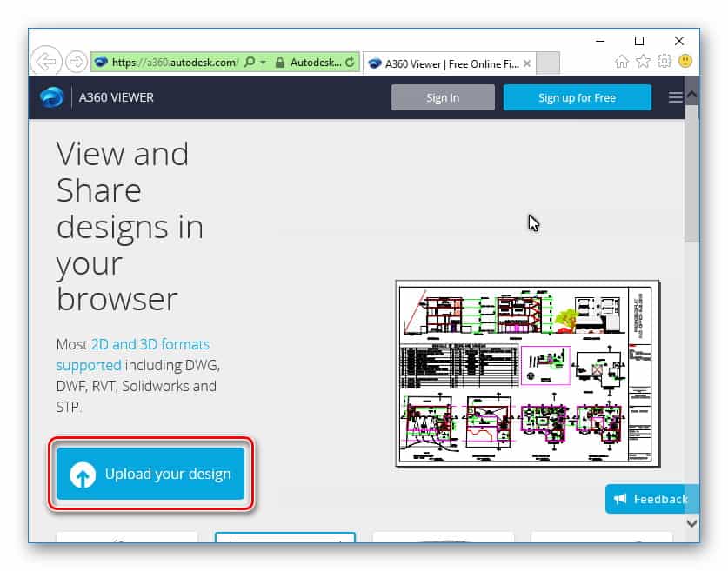Click the Upload your design button
The width and height of the screenshot is (728, 571).
(x=150, y=475)
